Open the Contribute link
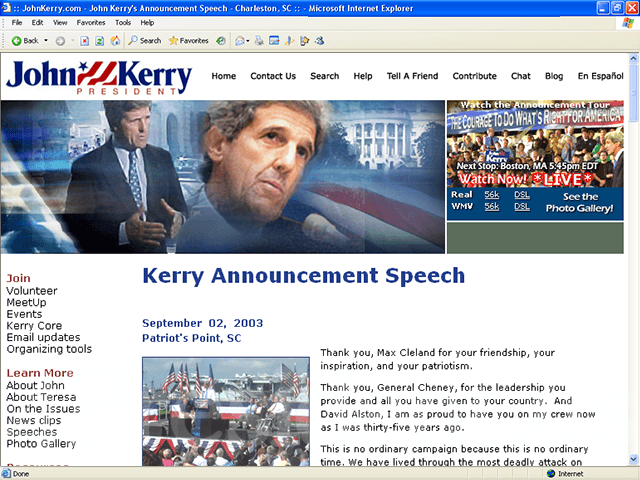 point(474,76)
